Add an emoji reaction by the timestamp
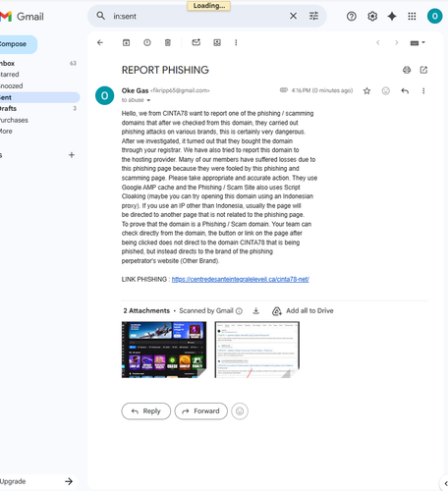 pos(386,90)
